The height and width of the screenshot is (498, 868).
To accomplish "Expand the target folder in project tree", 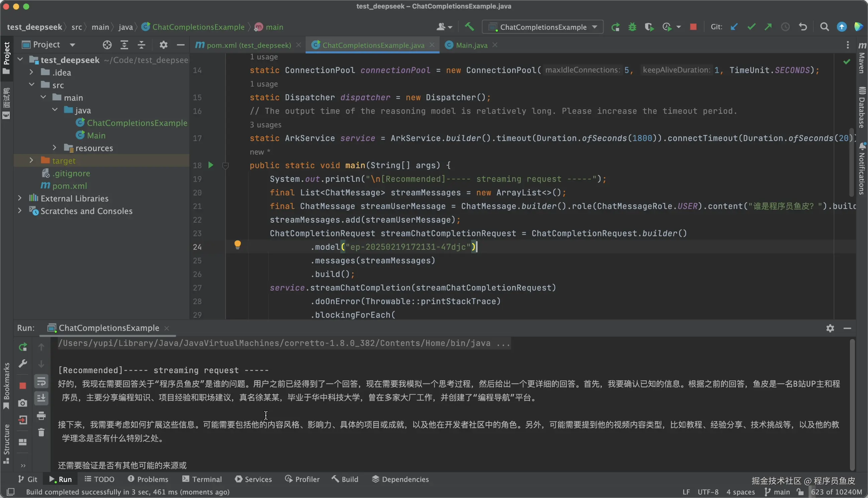I will [x=31, y=160].
